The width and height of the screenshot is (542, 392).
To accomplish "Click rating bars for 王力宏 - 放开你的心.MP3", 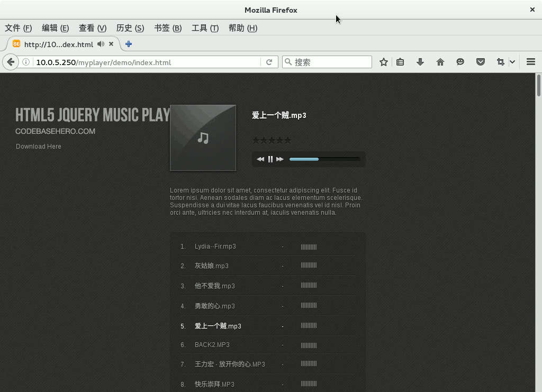I will pos(309,363).
